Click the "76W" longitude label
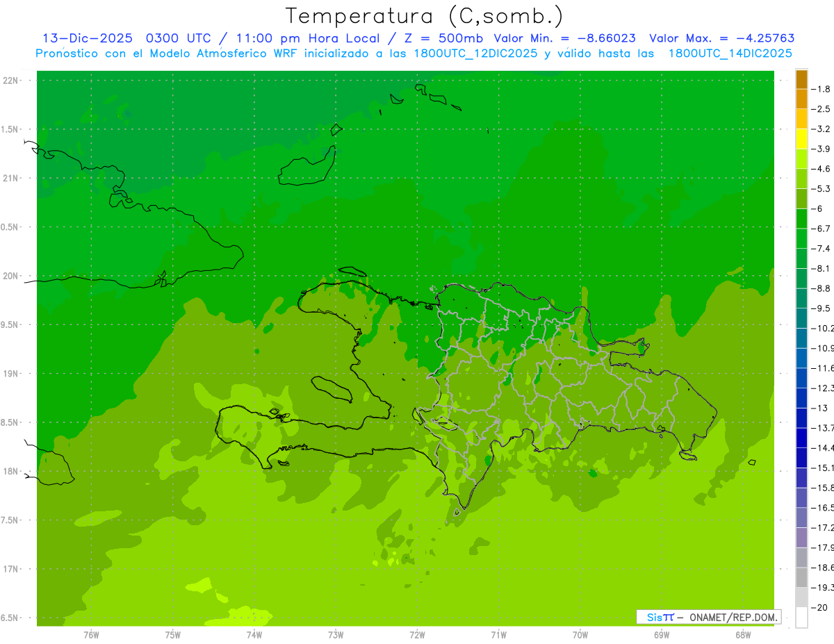Viewport: 834px width, 644px height. [x=91, y=635]
